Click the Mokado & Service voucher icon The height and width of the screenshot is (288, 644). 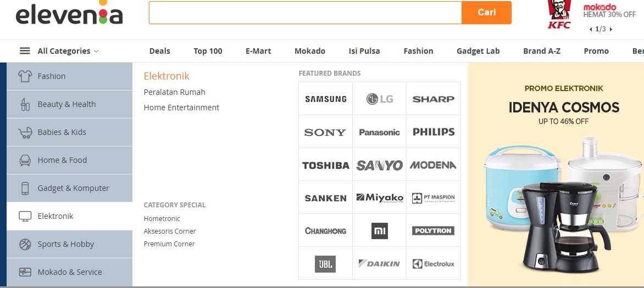coord(25,272)
